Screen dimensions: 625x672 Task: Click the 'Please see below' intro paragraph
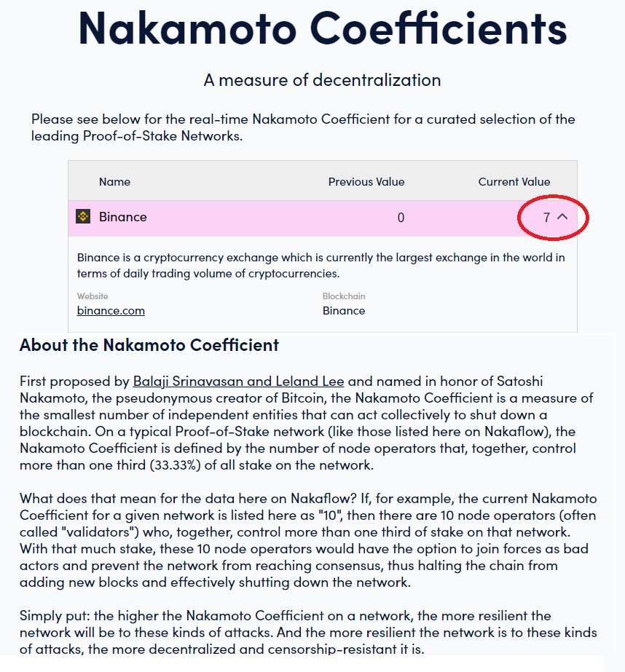pos(302,127)
